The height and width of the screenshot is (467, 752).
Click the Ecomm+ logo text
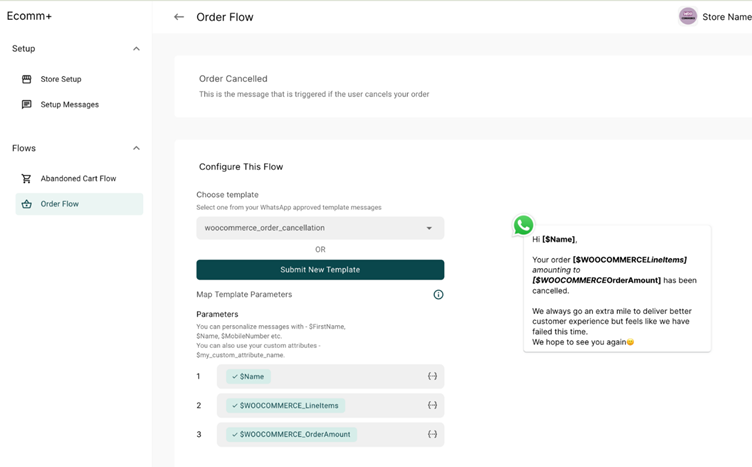point(29,16)
